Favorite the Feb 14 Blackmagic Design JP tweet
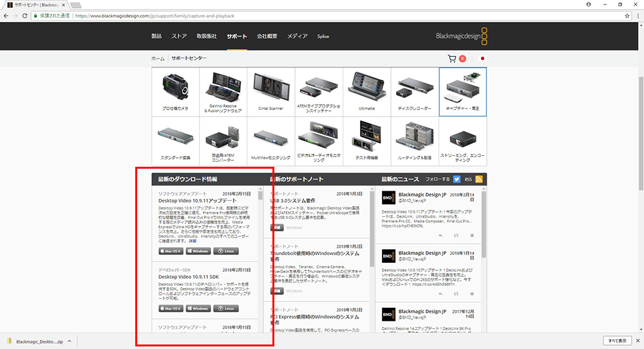Viewport: 644px width, 349px height. pyautogui.click(x=472, y=236)
